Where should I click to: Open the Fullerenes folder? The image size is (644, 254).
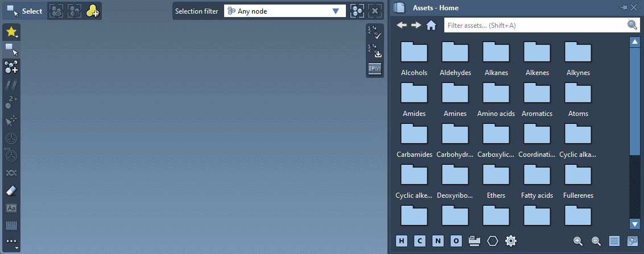click(x=578, y=180)
